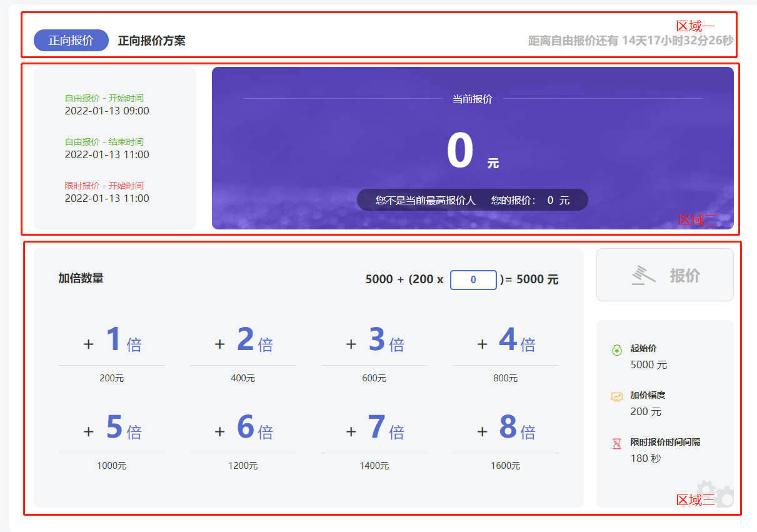Click the red hourglass interval icon
This screenshot has width=757, height=532.
[616, 443]
